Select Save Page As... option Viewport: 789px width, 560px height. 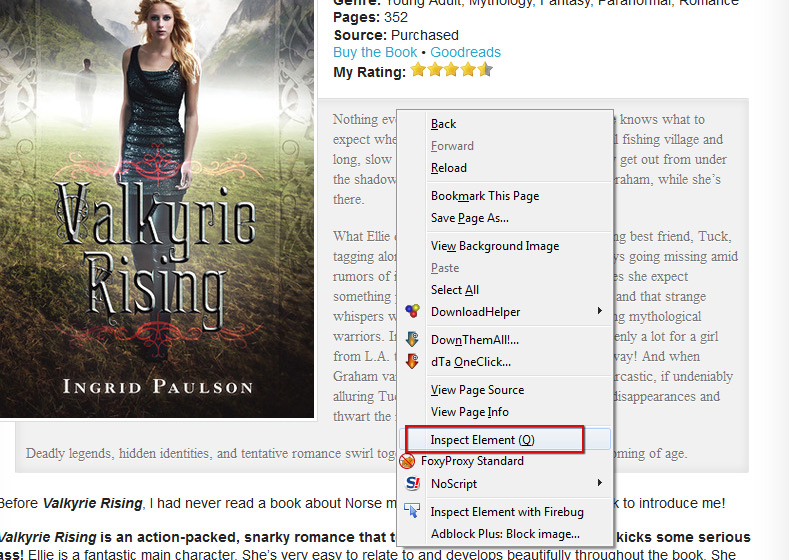click(x=469, y=218)
